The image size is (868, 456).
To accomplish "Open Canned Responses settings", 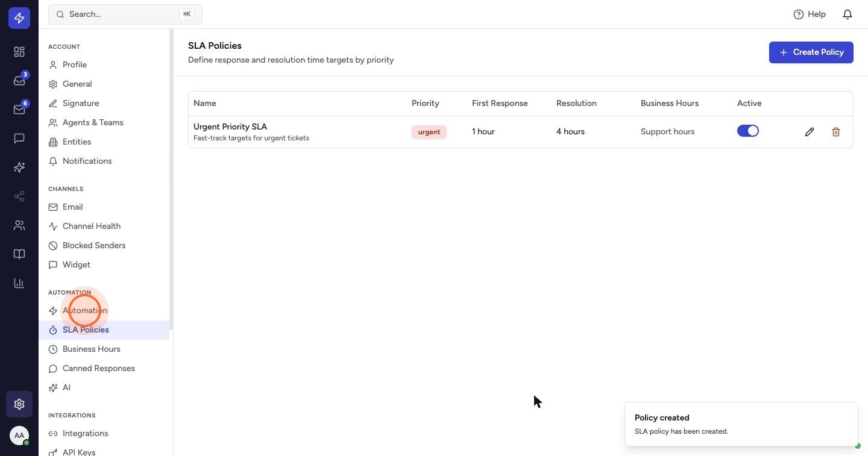I will click(104, 369).
